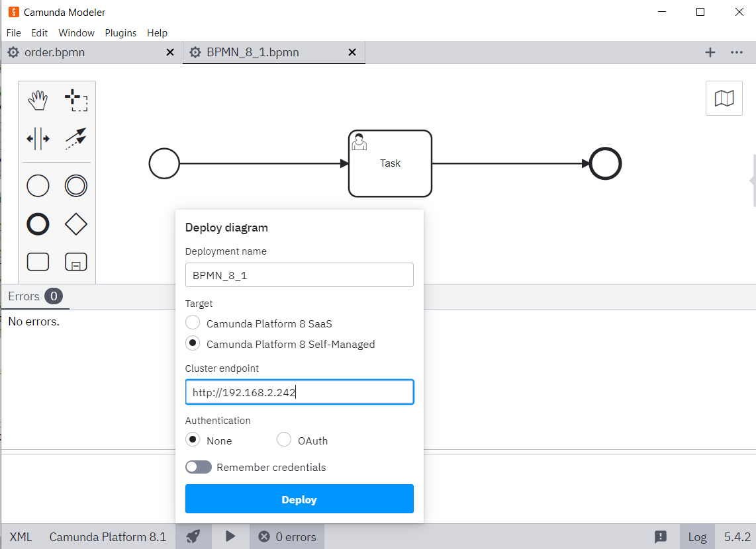756x549 pixels.
Task: Open the File menu
Action: pos(13,33)
